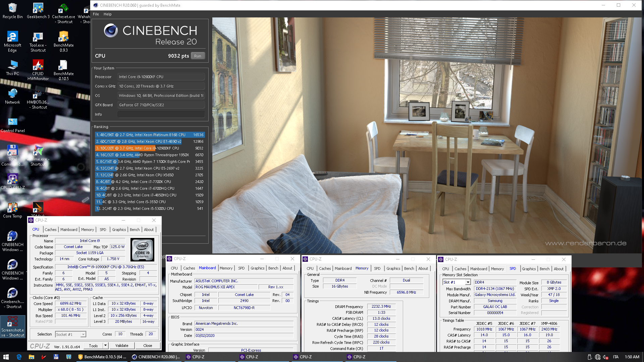The width and height of the screenshot is (644, 362).
Task: Open Mainboard tab in the SPD CPU-Z window
Action: (x=479, y=269)
